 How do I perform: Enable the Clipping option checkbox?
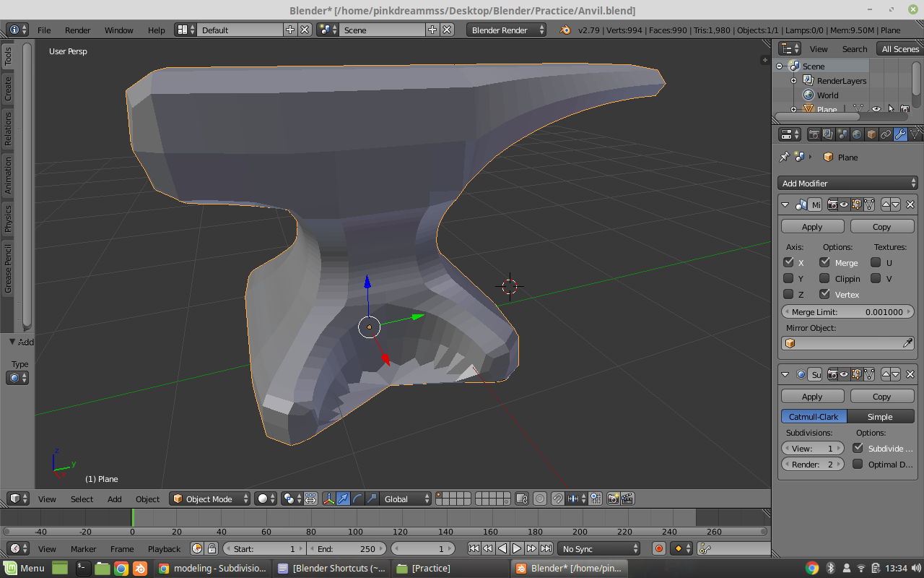(x=824, y=278)
